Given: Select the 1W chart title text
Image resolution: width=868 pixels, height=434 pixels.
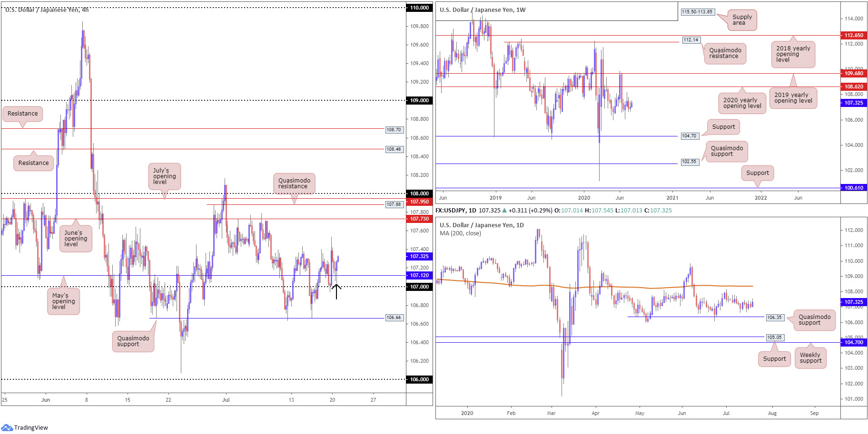Looking at the screenshot, I should click(483, 10).
